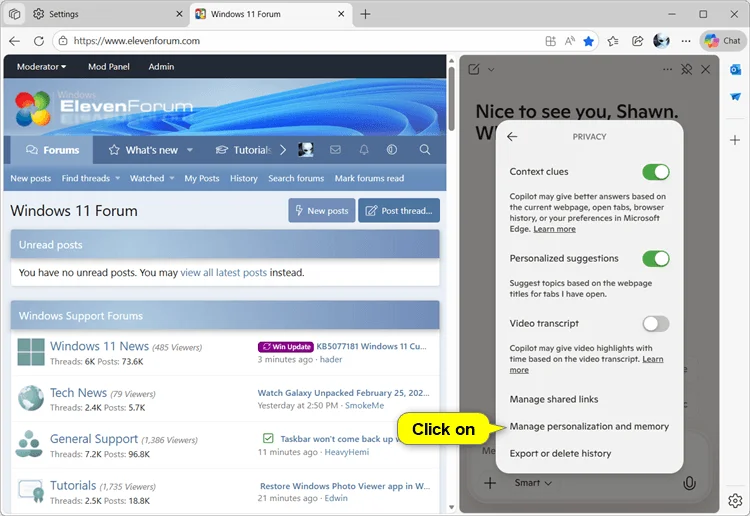Click the Edge workspaces icon
The width and height of the screenshot is (750, 516).
[14, 14]
